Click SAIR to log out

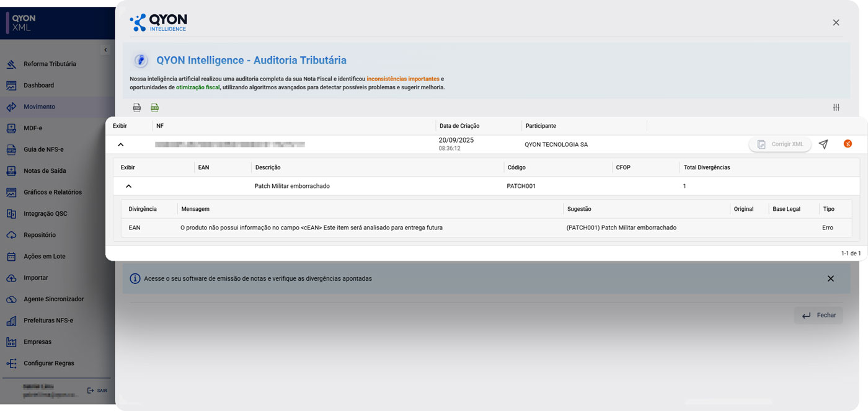97,391
